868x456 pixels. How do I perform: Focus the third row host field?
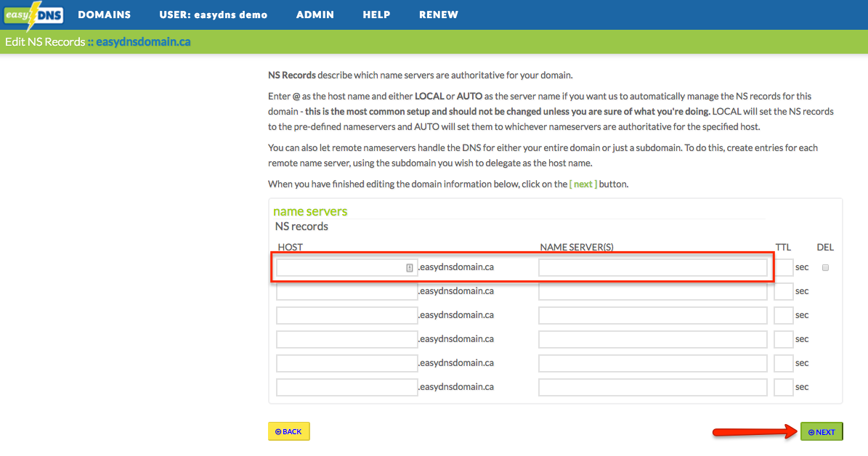[x=347, y=315]
